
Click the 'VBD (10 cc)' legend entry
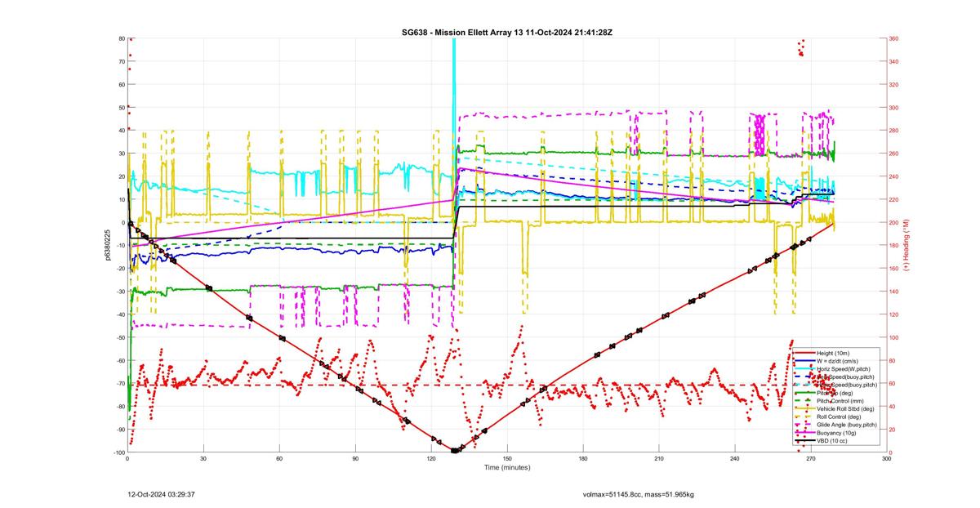tap(832, 441)
